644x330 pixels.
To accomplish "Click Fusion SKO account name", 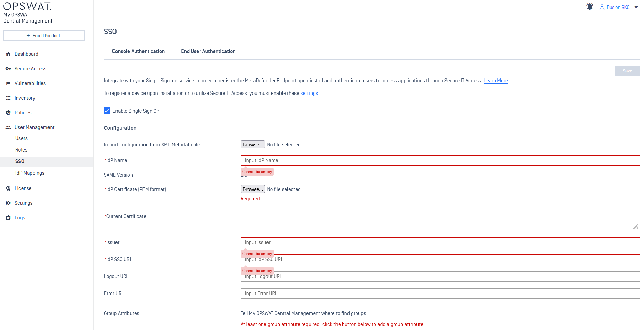I will (x=618, y=7).
